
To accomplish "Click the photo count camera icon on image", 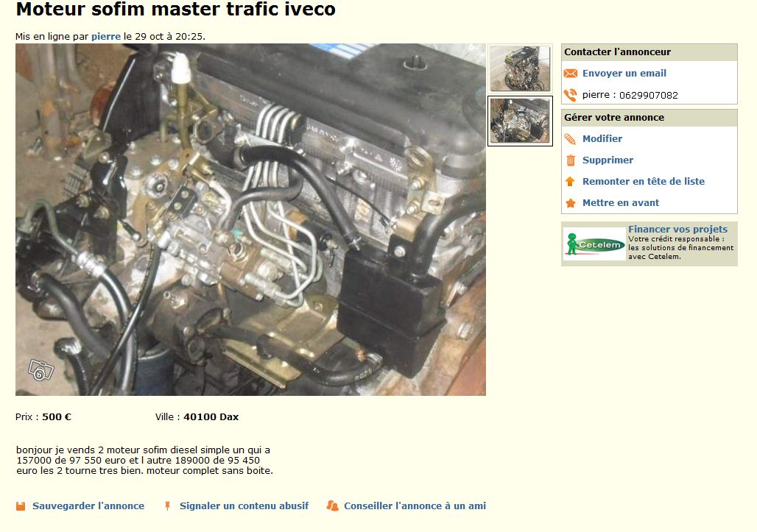I will [x=41, y=370].
